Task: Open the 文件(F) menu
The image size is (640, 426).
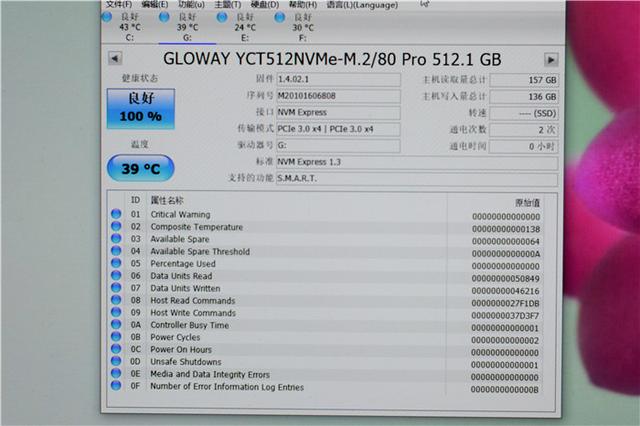Action: click(119, 4)
